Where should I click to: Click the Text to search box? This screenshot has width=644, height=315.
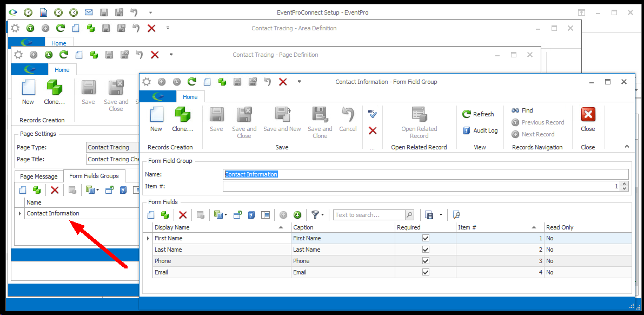(369, 215)
